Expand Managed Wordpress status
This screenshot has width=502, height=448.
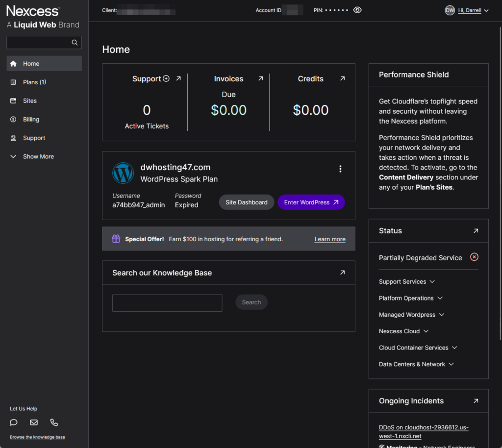[x=411, y=315]
